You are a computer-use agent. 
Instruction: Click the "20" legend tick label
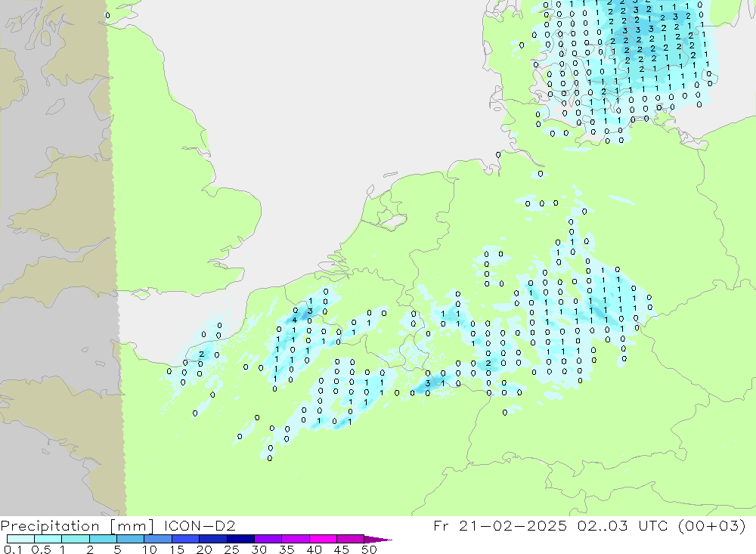click(204, 549)
